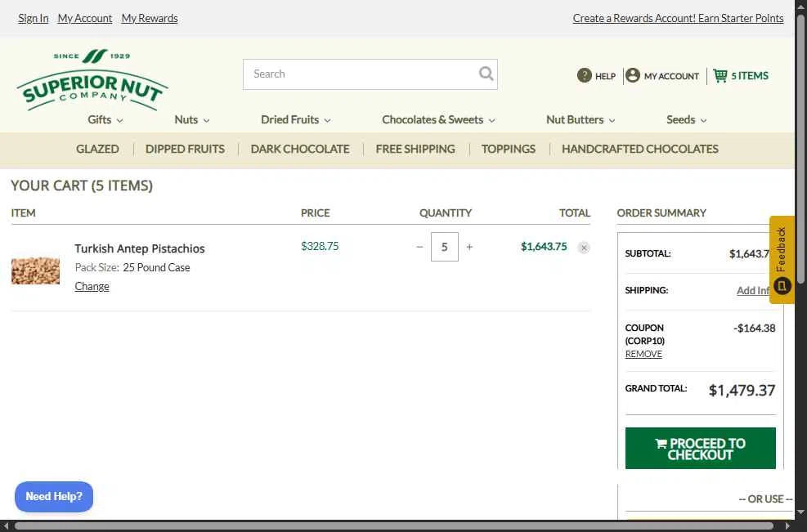Click the scroll right arrow at bottom
Screen dimensions: 807x532
(788, 525)
